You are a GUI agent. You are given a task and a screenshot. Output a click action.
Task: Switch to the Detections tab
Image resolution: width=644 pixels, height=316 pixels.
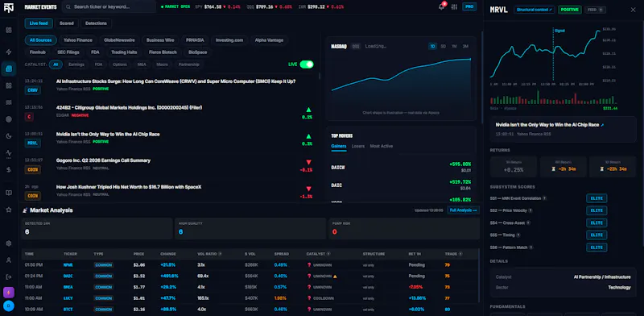96,23
